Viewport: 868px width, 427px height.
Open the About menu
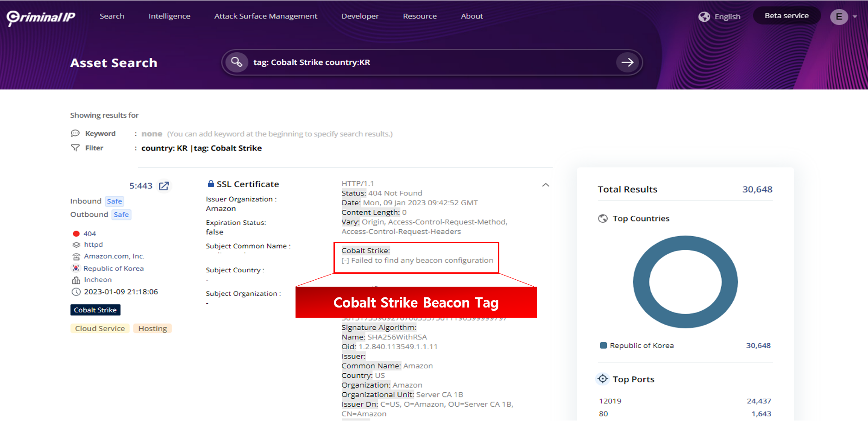coord(472,16)
